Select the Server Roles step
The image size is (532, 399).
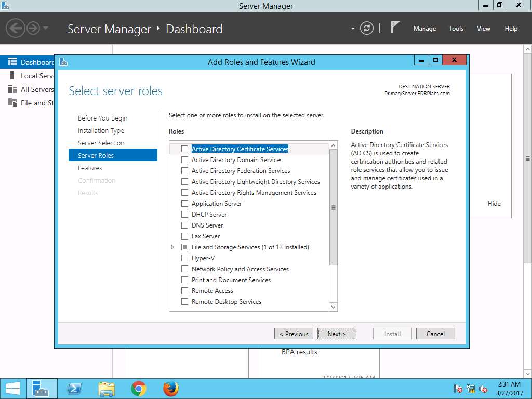click(113, 155)
